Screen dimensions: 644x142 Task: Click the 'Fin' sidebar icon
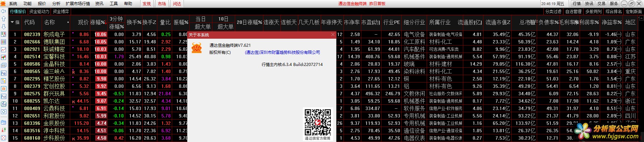[x=3, y=73]
